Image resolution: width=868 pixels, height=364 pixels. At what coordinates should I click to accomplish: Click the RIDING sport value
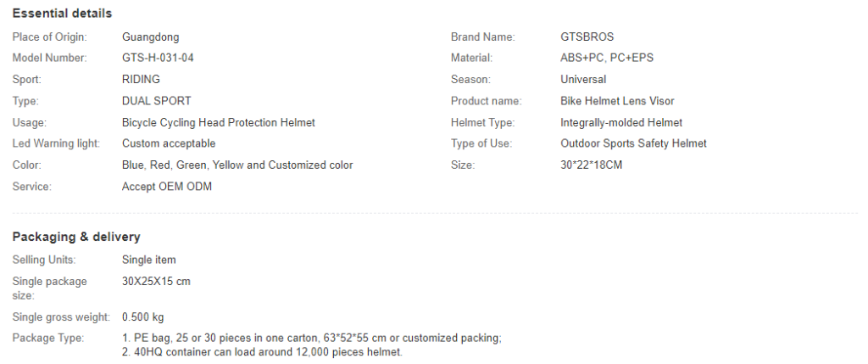point(141,79)
